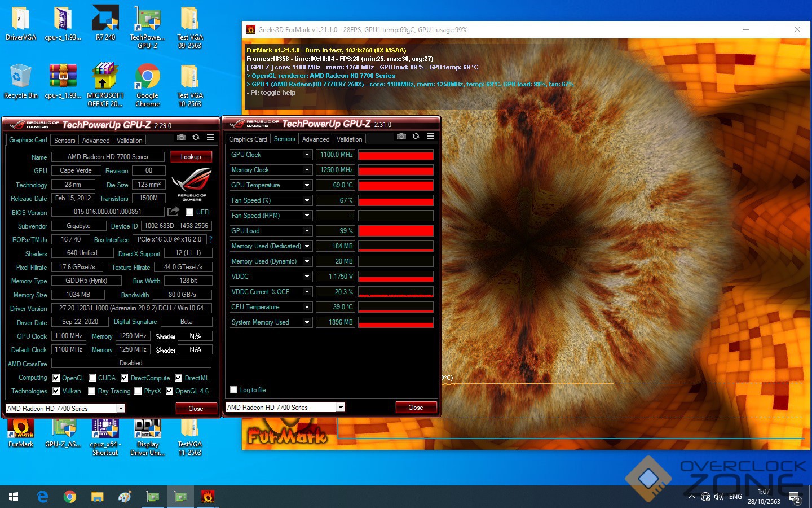This screenshot has width=812, height=508.
Task: Enable the Log to file checkbox
Action: (x=234, y=390)
